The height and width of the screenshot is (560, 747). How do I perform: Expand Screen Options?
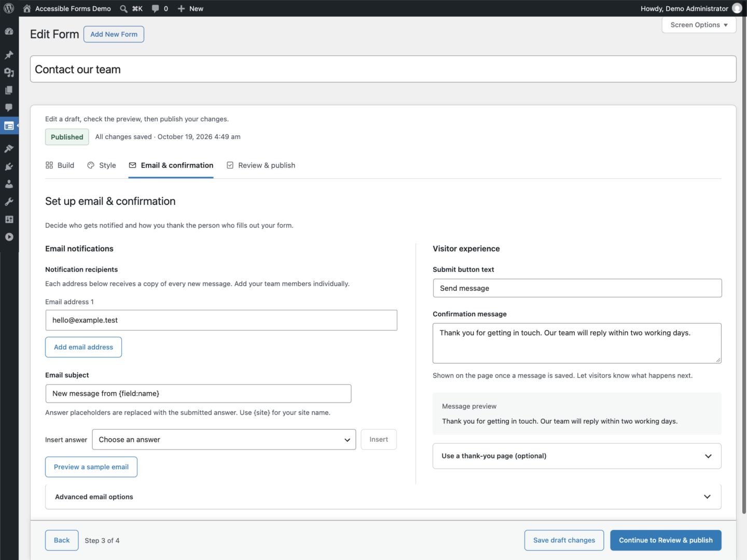(x=699, y=25)
